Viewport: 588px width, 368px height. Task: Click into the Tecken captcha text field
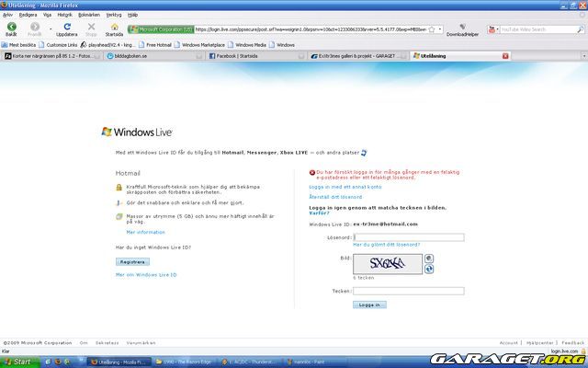click(x=408, y=291)
